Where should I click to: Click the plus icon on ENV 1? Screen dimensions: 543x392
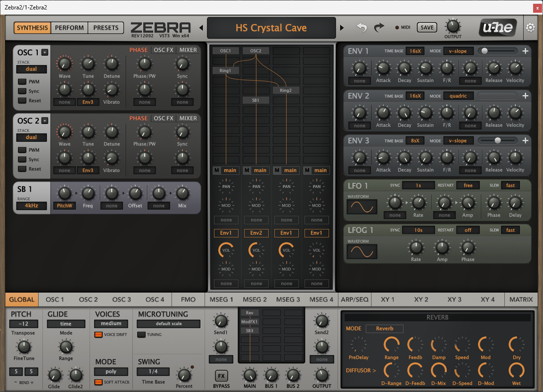pos(526,51)
